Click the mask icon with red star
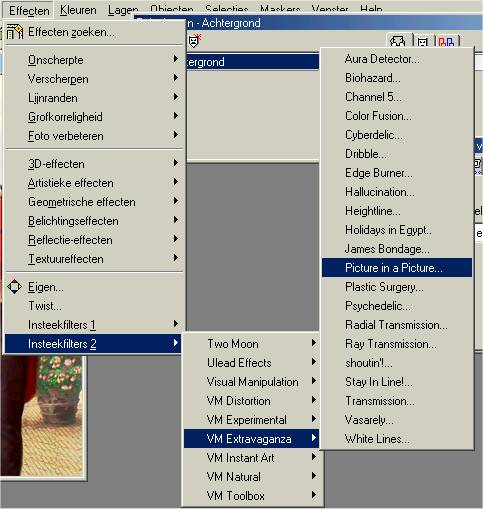The height and width of the screenshot is (509, 483). (x=195, y=41)
